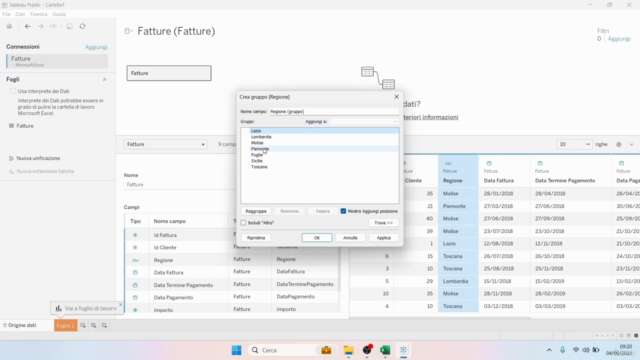The image size is (640, 360).
Task: Open Excel from the taskbar
Action: click(x=385, y=350)
